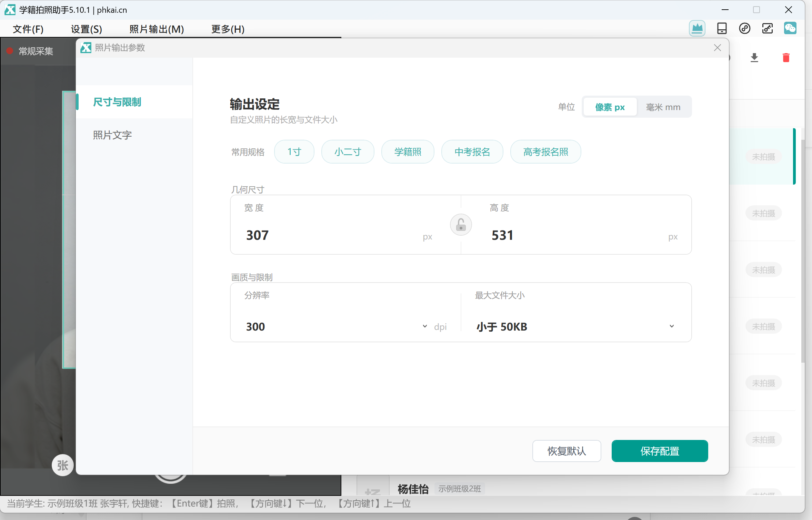Screen dimensions: 812x520
Task: Click the download arrow icon
Action: [754, 57]
